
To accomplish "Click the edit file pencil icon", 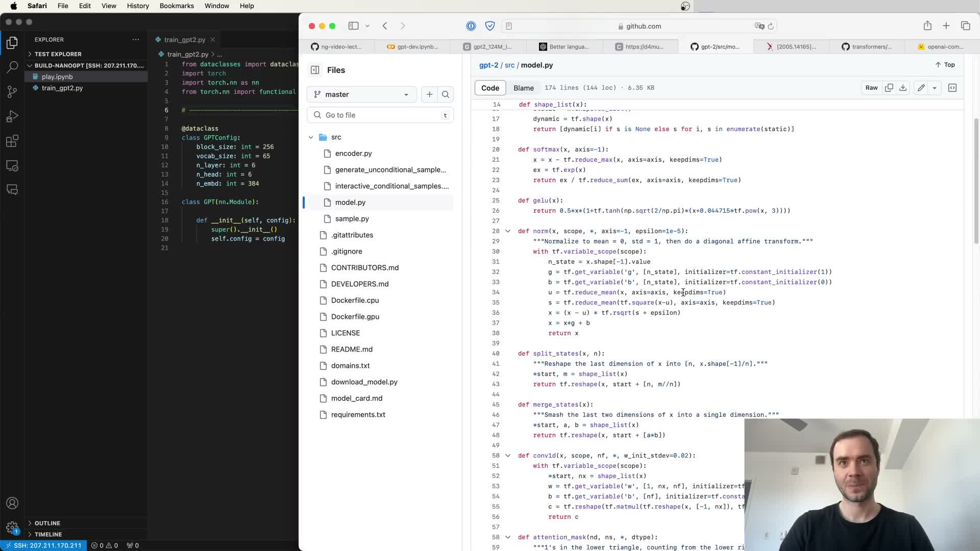I will [921, 88].
